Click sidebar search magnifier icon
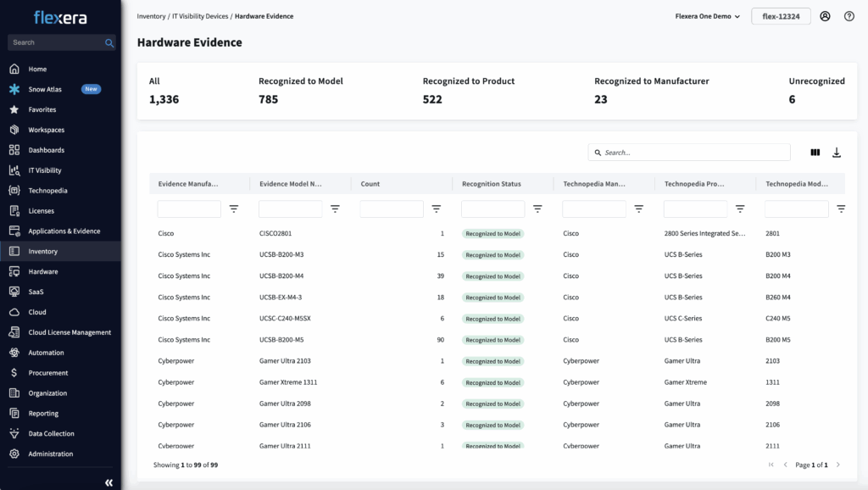Screen dimensions: 868x490 tap(109, 42)
